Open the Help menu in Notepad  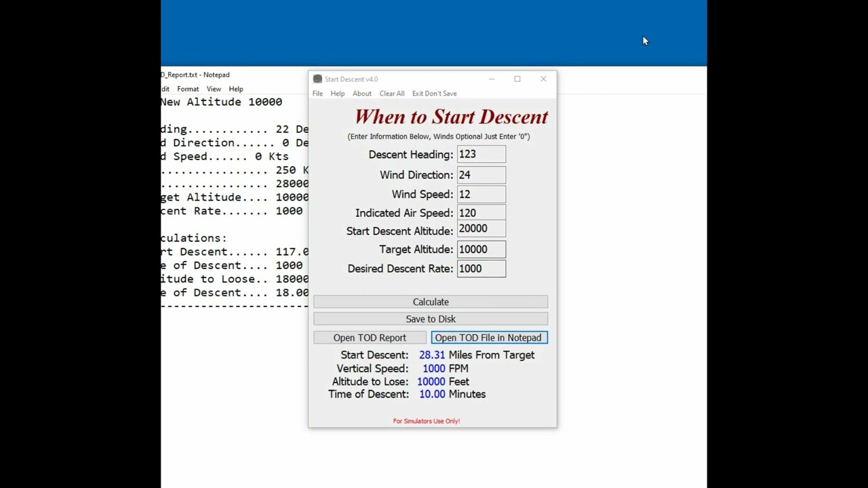tap(236, 89)
